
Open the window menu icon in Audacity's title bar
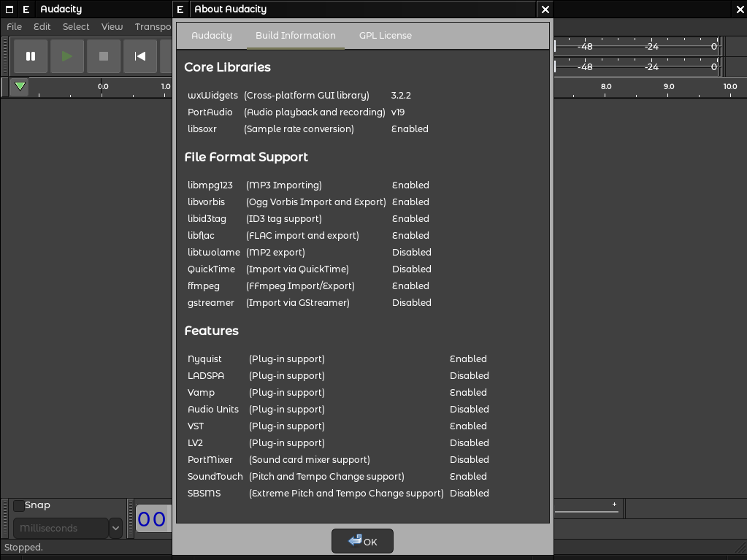tap(9, 9)
